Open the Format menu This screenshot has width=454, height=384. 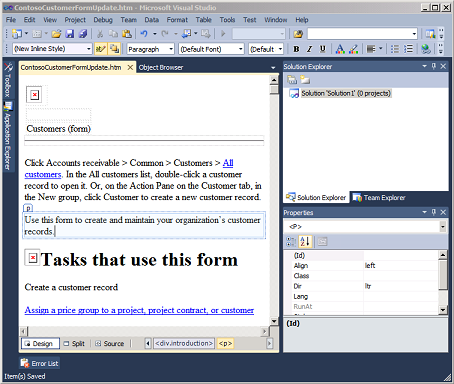tap(177, 20)
